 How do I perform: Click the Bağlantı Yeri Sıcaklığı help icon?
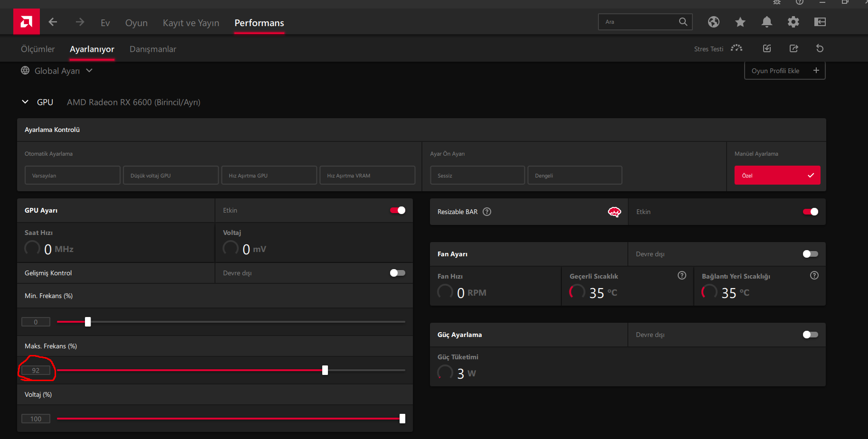tap(814, 275)
